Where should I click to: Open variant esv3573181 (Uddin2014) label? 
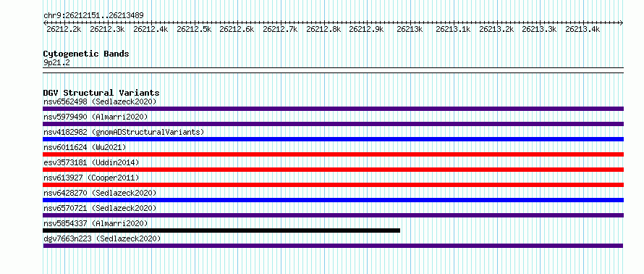click(x=91, y=162)
